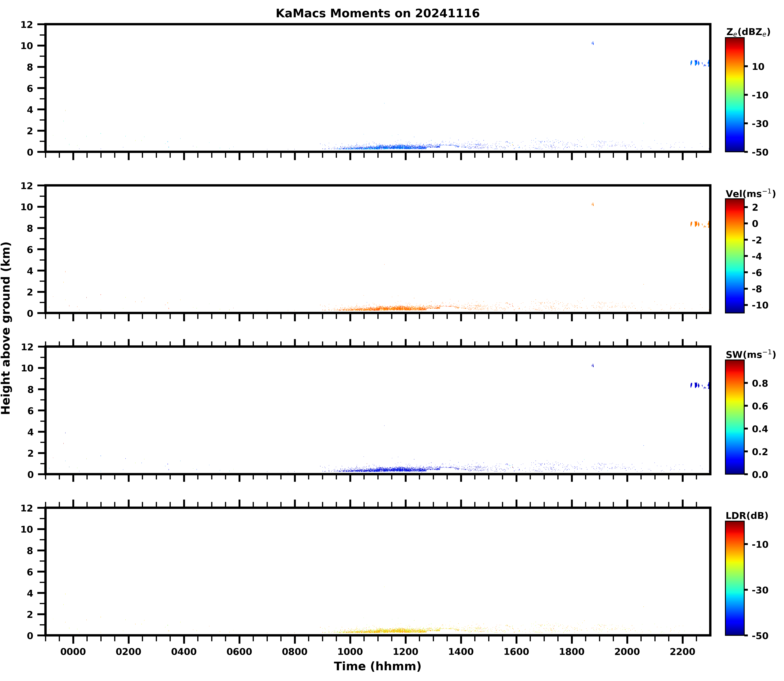Click the 0000 time tick label

pos(73,652)
